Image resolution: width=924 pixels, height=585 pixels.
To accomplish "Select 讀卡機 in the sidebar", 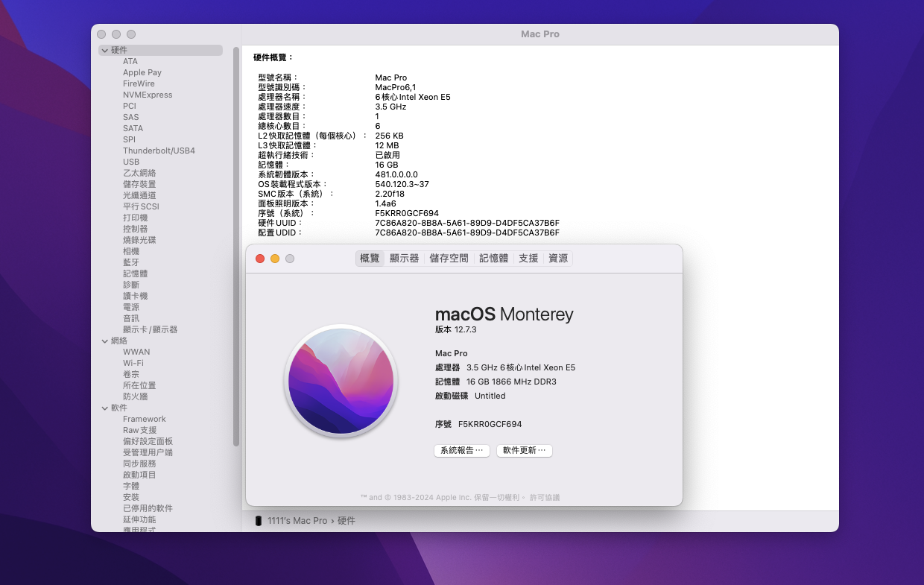I will click(x=136, y=296).
